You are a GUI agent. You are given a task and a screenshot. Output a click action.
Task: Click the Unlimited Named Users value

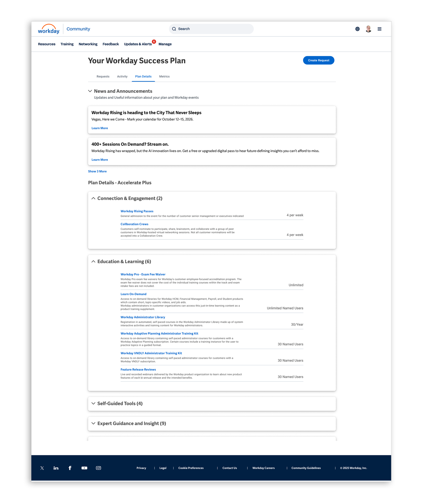pyautogui.click(x=285, y=308)
